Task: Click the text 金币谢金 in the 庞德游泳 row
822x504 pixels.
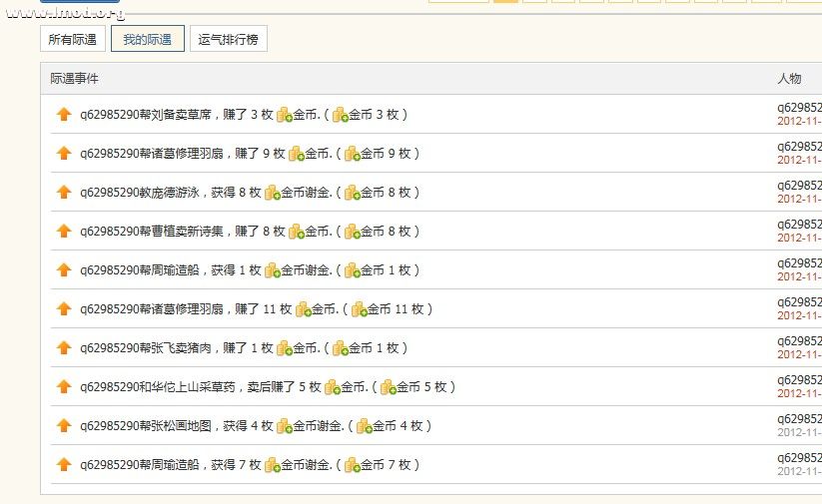Action: [307, 193]
